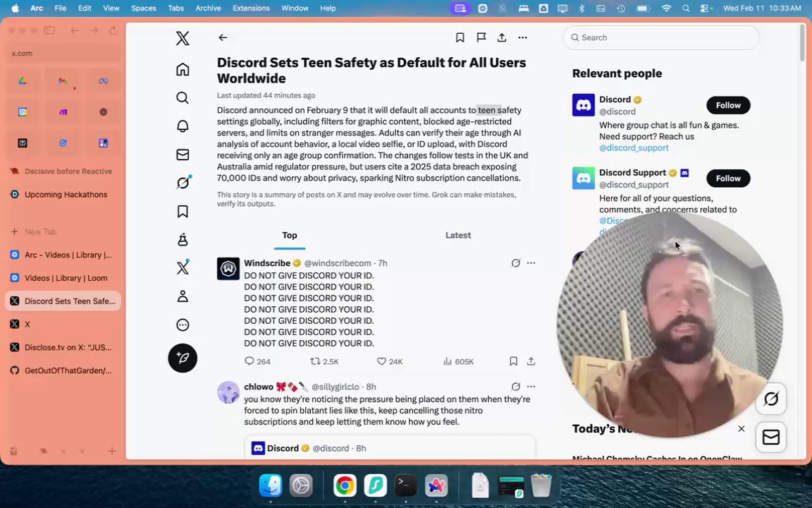Open Finder from the Dock
This screenshot has width=812, height=508.
271,485
